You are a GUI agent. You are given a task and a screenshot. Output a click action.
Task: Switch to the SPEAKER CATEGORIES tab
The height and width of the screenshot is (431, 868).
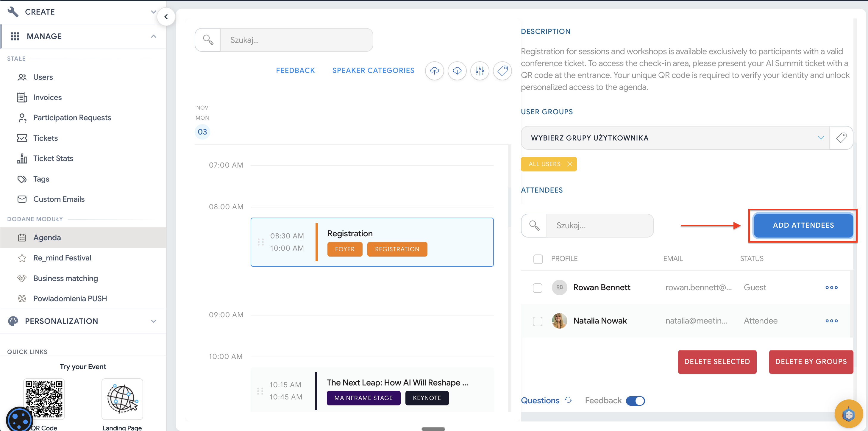point(373,71)
